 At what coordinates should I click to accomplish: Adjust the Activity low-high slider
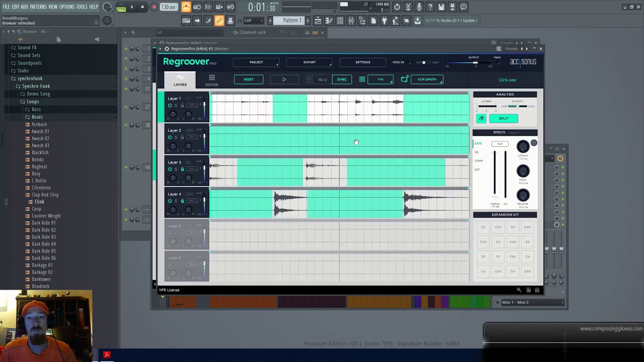tap(517, 106)
